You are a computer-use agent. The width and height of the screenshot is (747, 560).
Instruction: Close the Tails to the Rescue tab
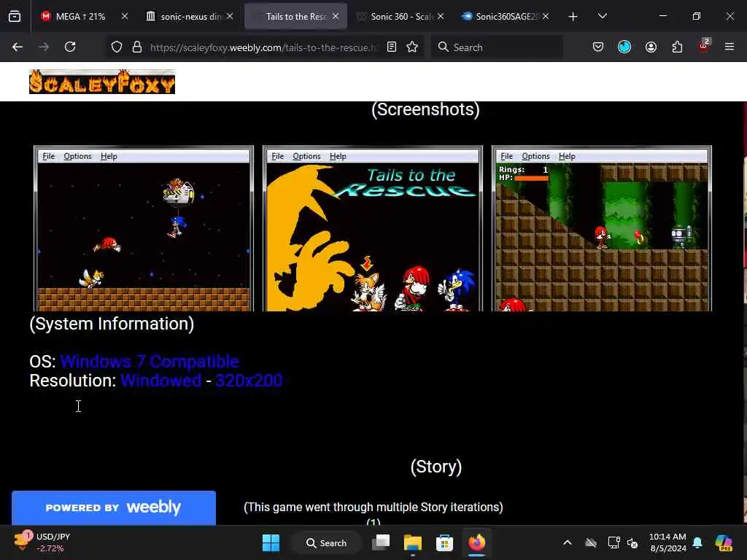click(x=336, y=17)
